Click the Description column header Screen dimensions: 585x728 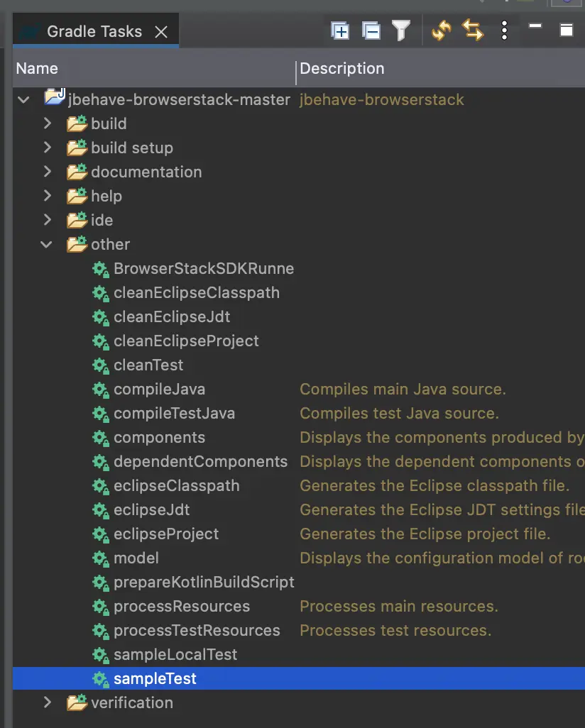pos(341,69)
